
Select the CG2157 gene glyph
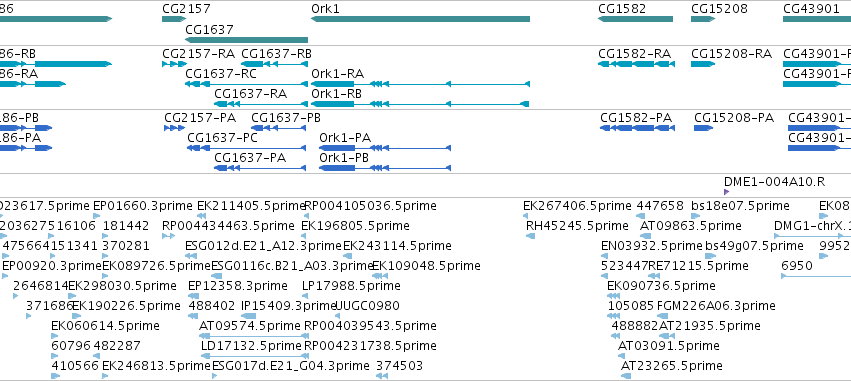pyautogui.click(x=174, y=19)
